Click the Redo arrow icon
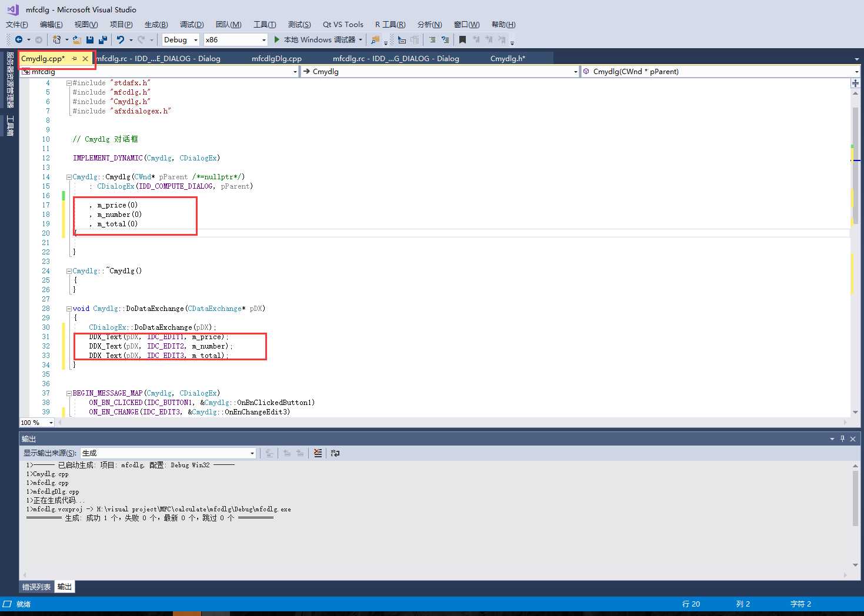Image resolution: width=864 pixels, height=616 pixels. point(141,39)
